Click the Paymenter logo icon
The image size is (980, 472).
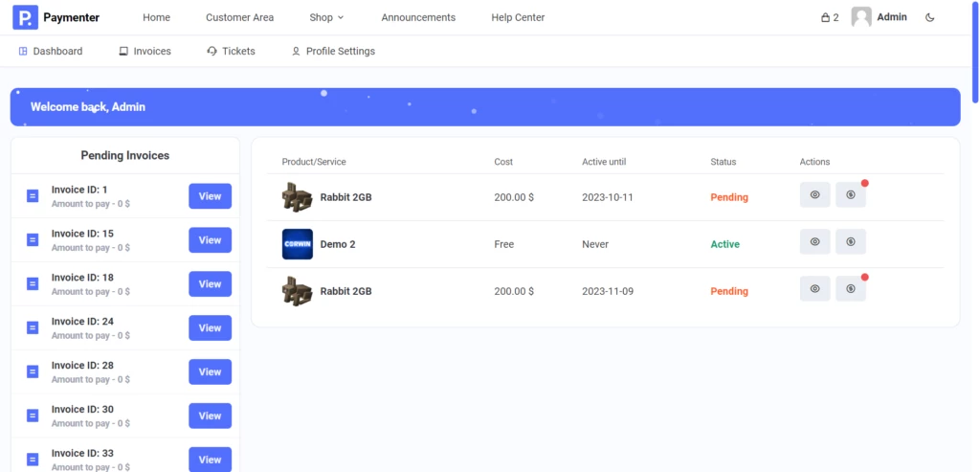click(x=25, y=17)
